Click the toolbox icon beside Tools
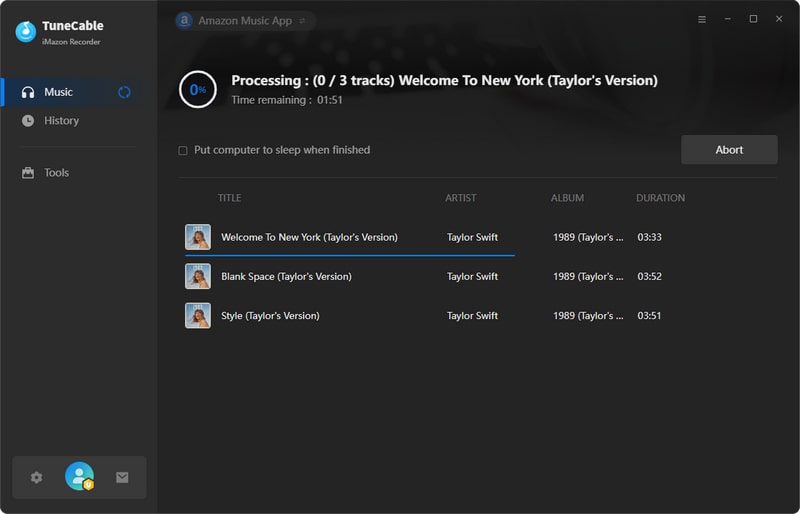Screen dimensions: 800x514 [28, 173]
